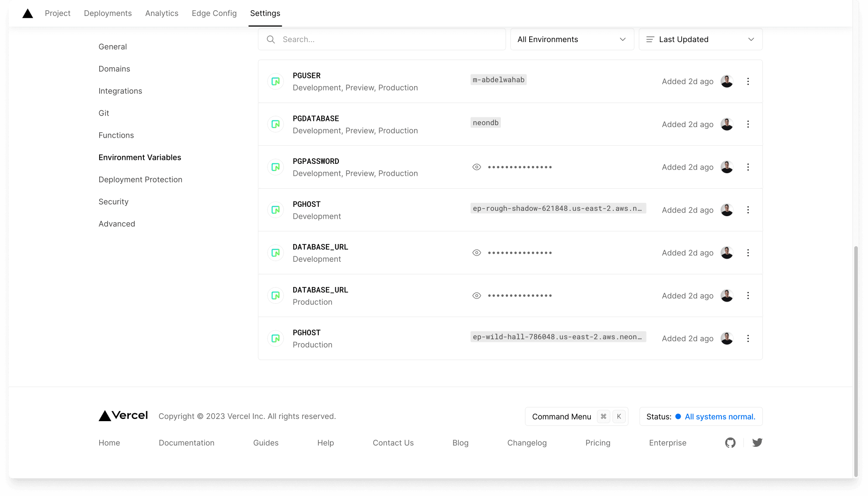Open the Last Updated sort dropdown
868x496 pixels.
point(700,39)
